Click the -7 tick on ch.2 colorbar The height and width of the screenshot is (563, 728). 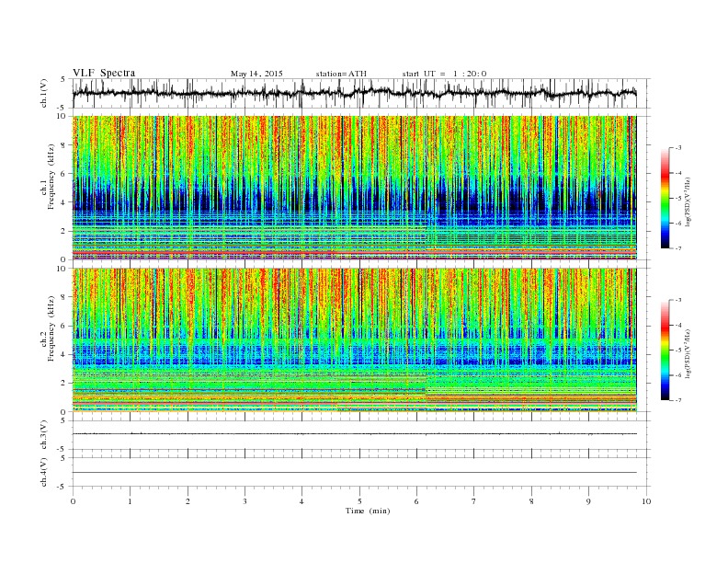[677, 400]
